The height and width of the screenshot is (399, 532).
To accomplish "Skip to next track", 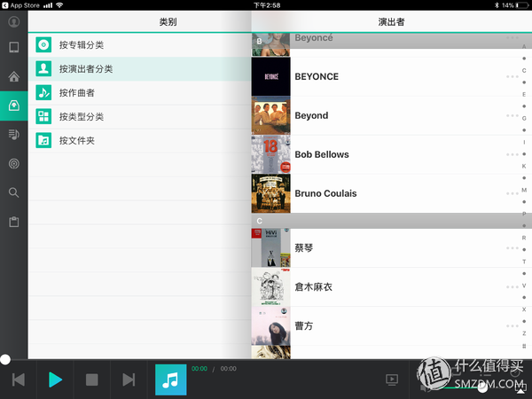I will tap(129, 379).
